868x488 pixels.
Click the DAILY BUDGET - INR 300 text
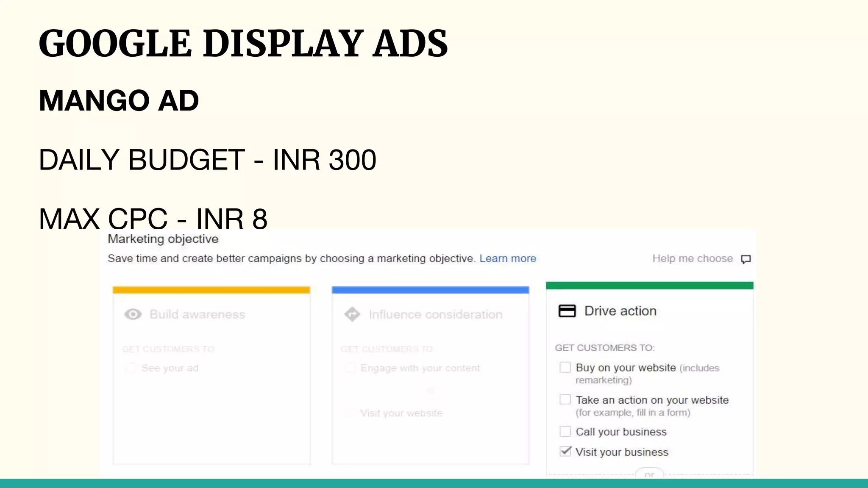point(207,160)
